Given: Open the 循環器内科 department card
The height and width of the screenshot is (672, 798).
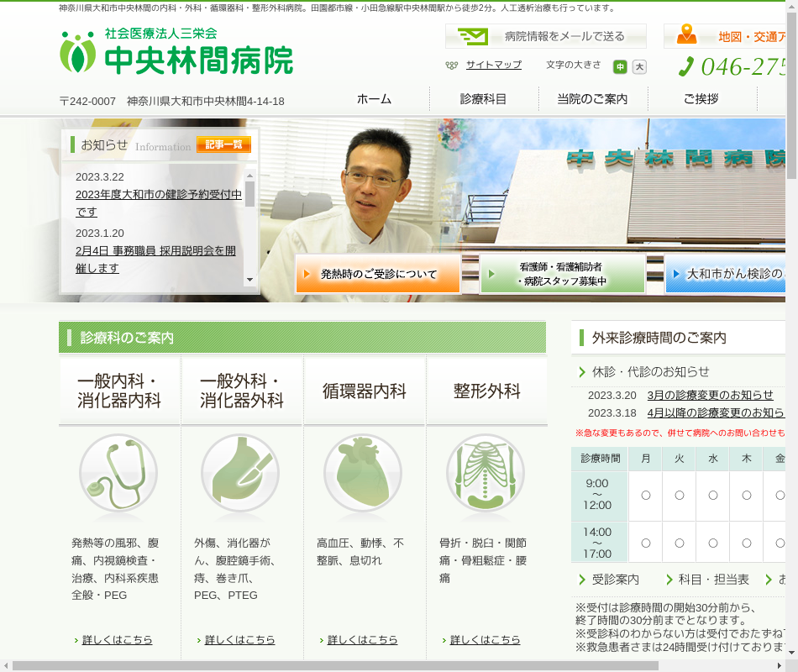Looking at the screenshot, I should [x=365, y=391].
